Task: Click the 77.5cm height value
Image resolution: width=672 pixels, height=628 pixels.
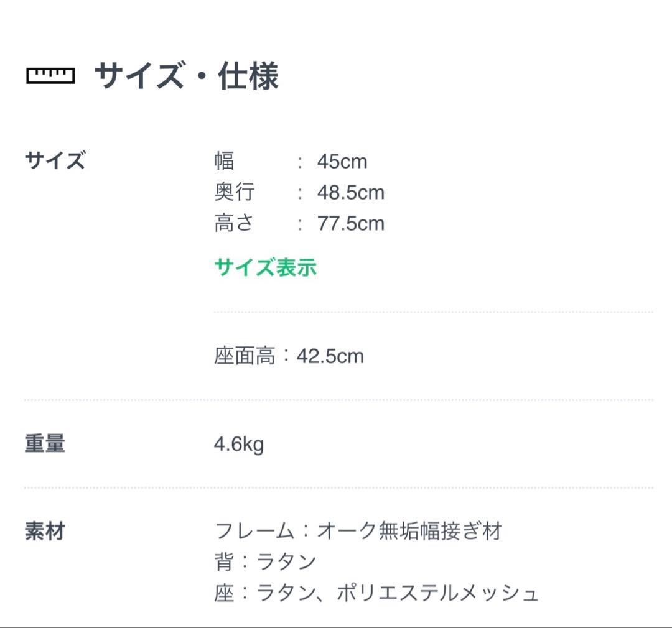Action: 351,224
